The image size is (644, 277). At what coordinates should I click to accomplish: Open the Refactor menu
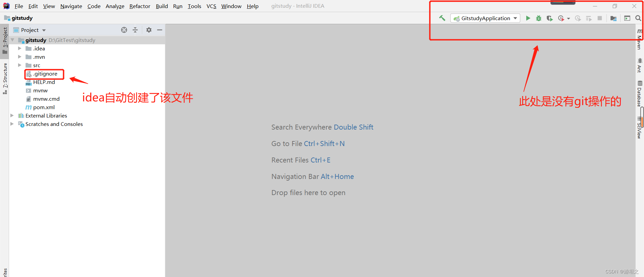tap(140, 6)
